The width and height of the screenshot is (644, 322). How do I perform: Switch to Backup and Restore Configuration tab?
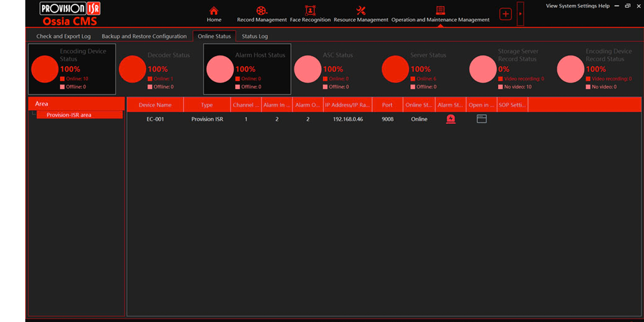pyautogui.click(x=144, y=36)
